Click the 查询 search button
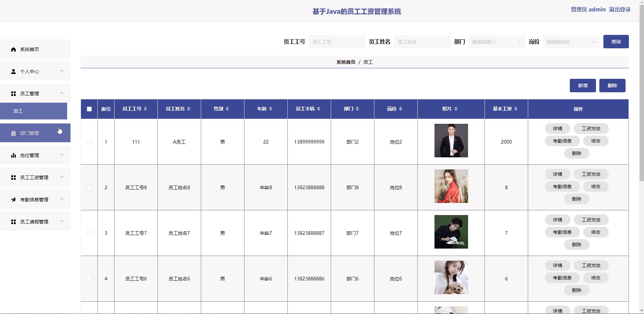This screenshot has width=644, height=314. [616, 42]
